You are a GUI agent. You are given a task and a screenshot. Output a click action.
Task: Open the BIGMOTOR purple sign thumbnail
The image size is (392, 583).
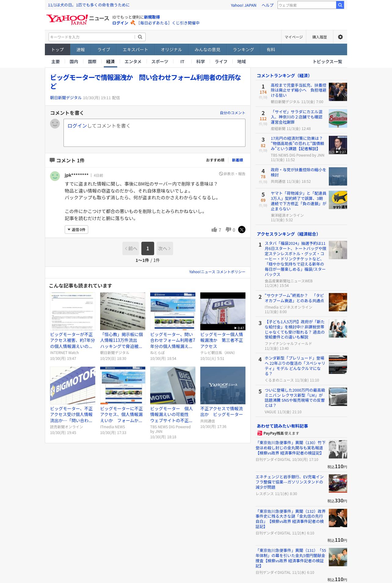click(73, 386)
